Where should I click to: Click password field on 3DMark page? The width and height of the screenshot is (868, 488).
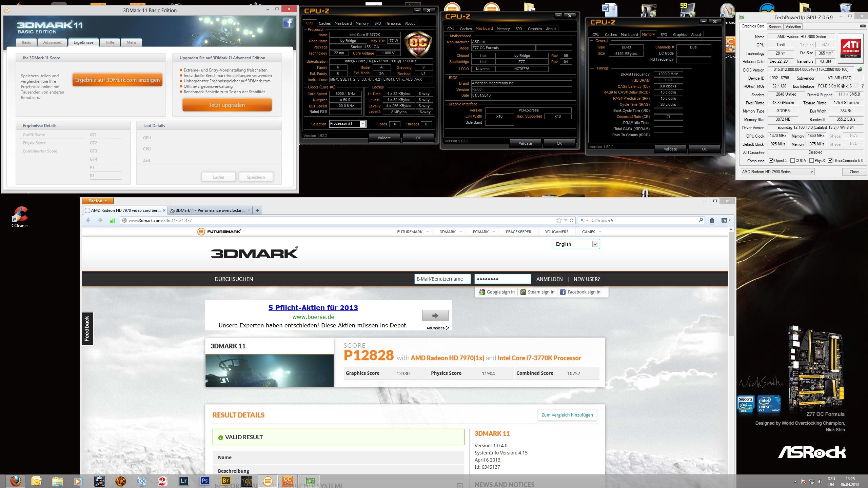[502, 279]
